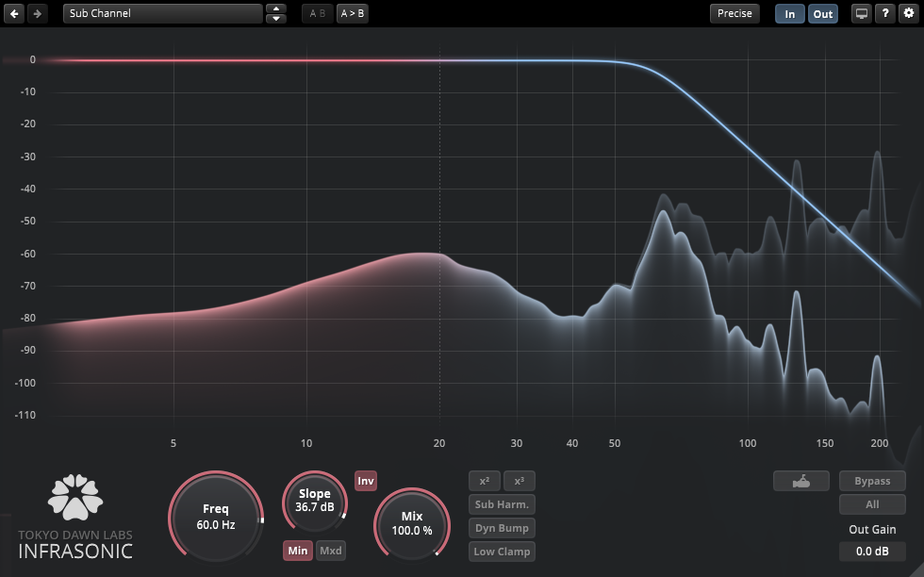The image size is (924, 577).
Task: Click the Freq knob at 60.0 Hz
Action: (216, 517)
